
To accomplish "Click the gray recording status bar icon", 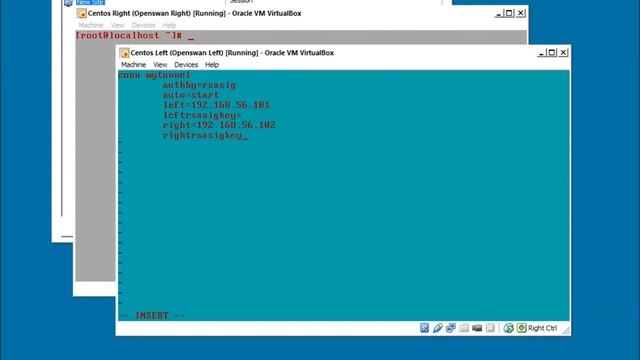I will pyautogui.click(x=490, y=328).
